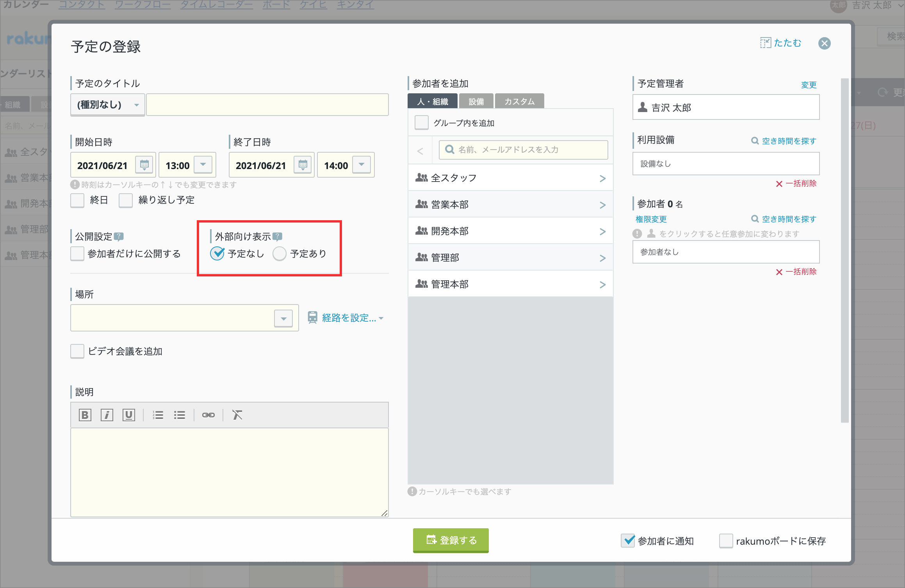Uncheck 参加者に通知

(x=628, y=541)
